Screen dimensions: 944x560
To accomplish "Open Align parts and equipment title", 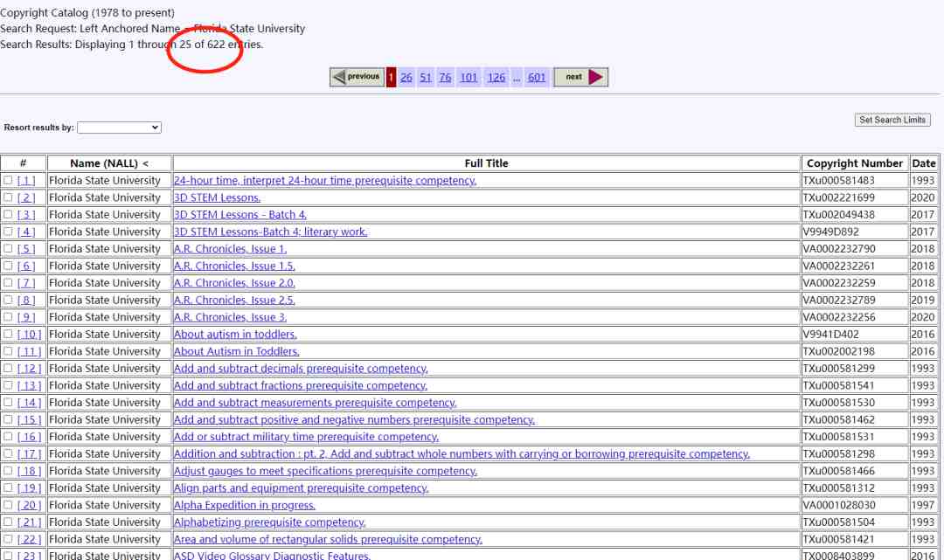I will click(301, 487).
